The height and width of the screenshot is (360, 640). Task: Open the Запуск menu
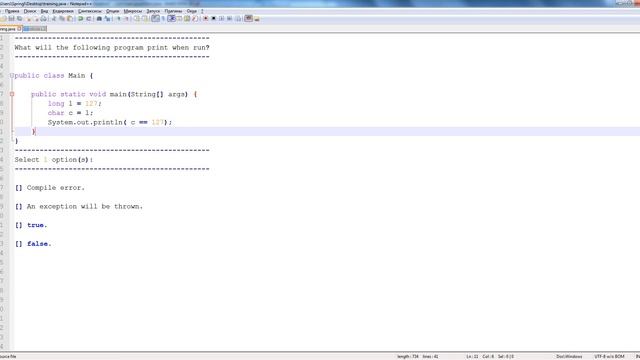[x=153, y=11]
